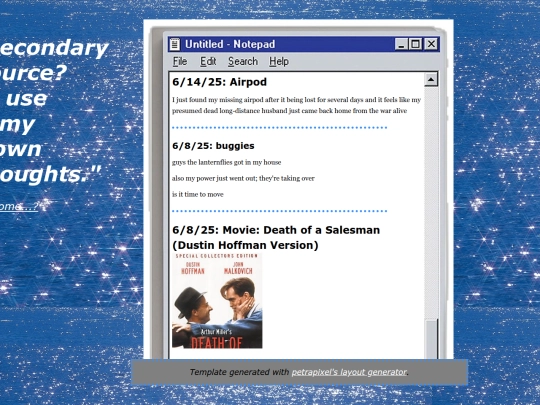Viewport: 540px width, 405px height.
Task: Click the underlined link below the quote
Action: pos(19,206)
